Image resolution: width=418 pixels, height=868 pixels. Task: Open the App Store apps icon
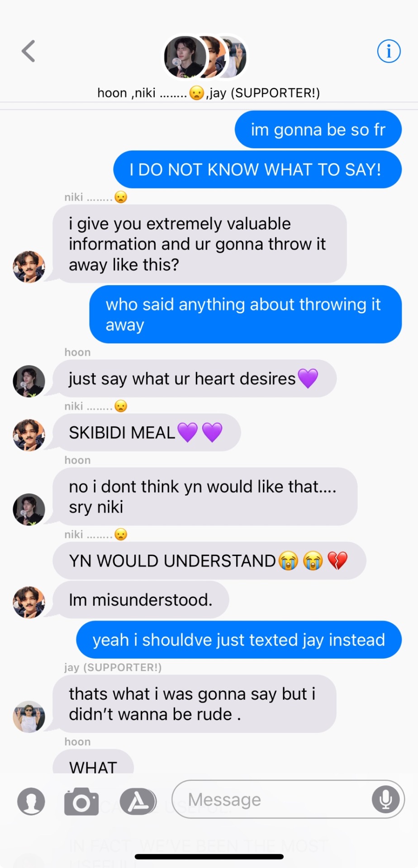coord(138,801)
